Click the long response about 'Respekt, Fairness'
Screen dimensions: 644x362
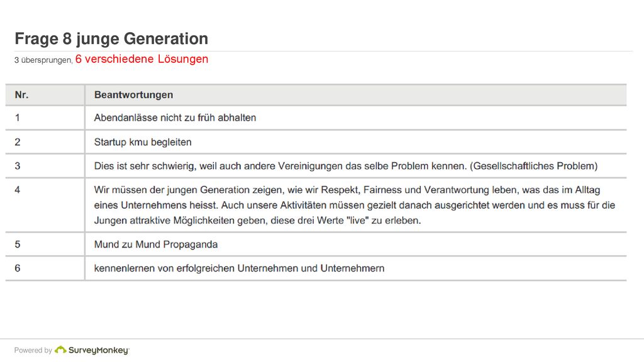point(355,206)
